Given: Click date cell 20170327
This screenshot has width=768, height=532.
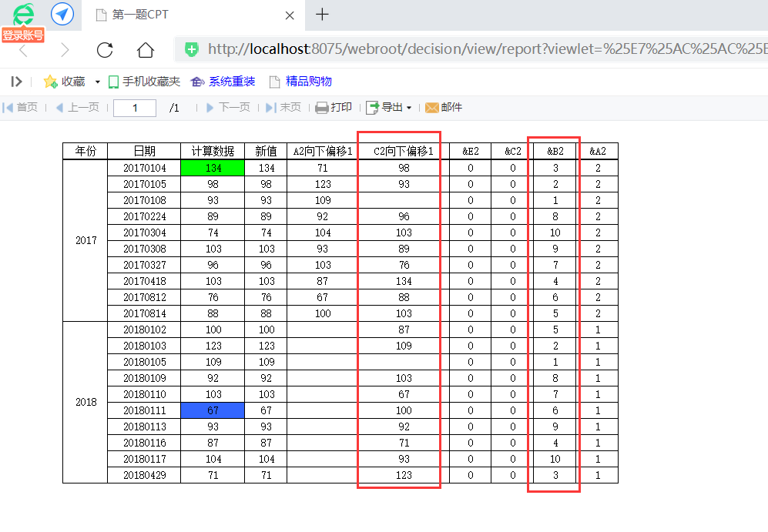Looking at the screenshot, I should [144, 265].
